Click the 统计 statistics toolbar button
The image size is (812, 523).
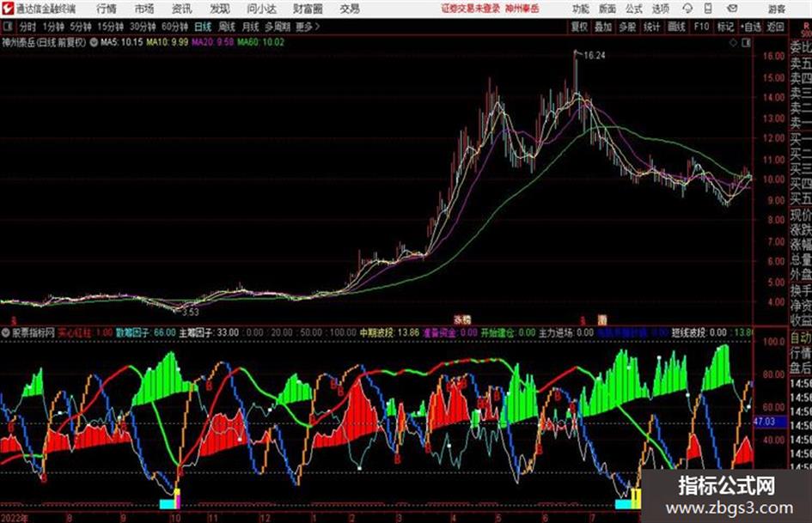click(x=651, y=27)
